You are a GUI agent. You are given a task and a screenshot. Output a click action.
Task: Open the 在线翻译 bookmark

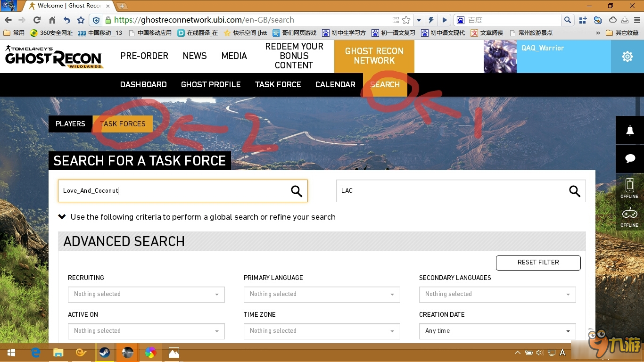pyautogui.click(x=198, y=33)
